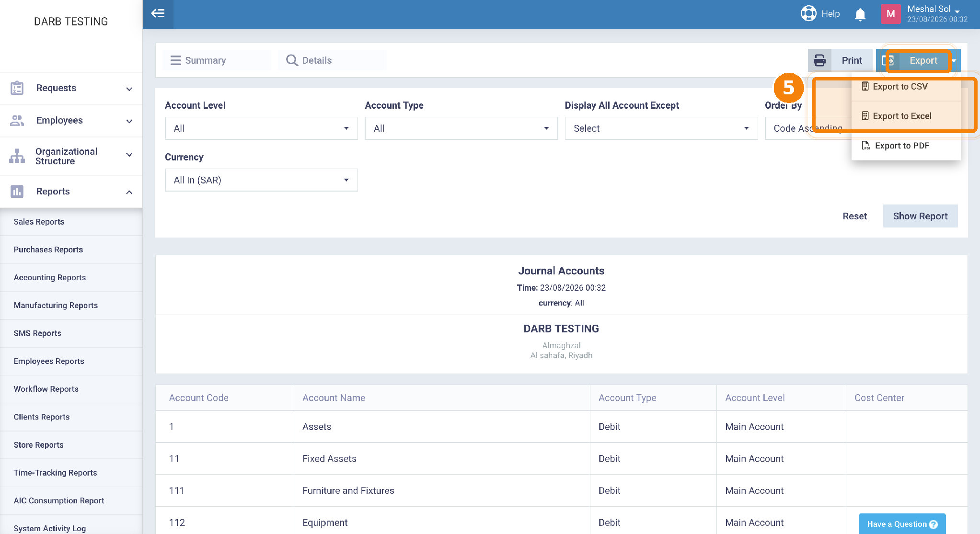Click the printer icon
Image resolution: width=980 pixels, height=534 pixels.
819,60
